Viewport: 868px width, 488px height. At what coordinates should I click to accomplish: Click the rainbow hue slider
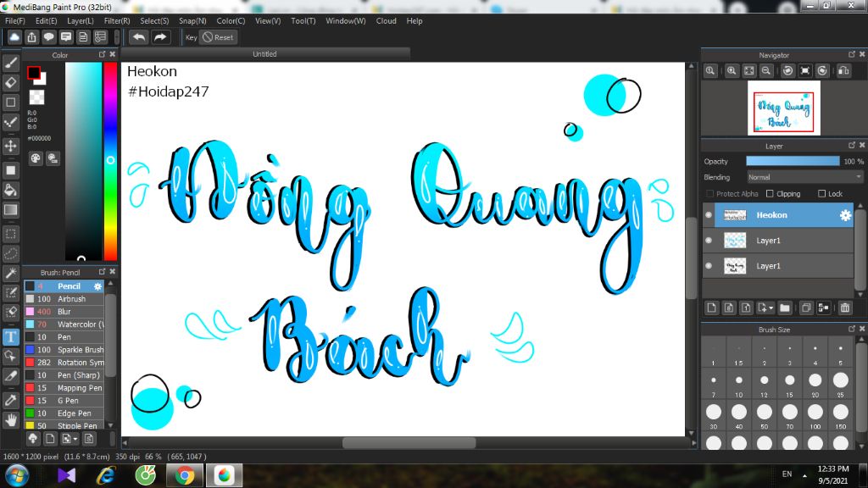pyautogui.click(x=111, y=160)
